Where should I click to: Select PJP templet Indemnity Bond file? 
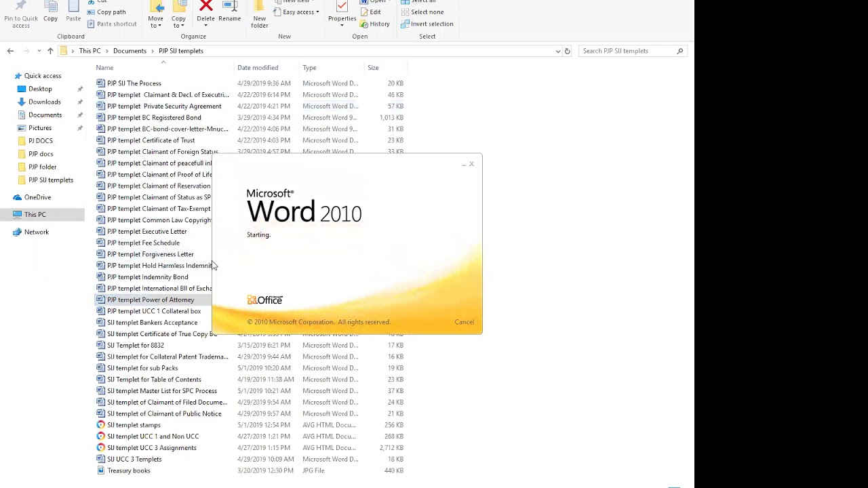(147, 277)
